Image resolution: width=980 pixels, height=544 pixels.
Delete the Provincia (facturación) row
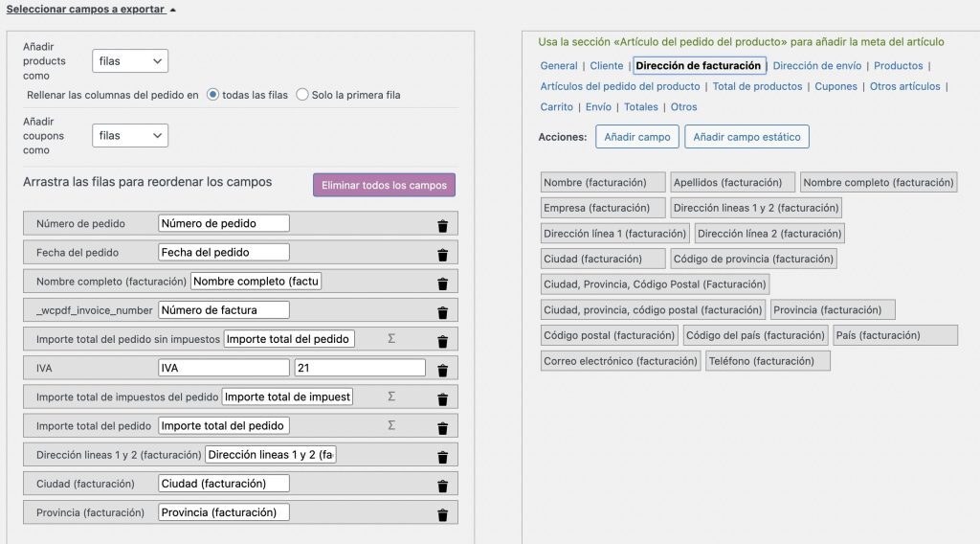coord(442,514)
